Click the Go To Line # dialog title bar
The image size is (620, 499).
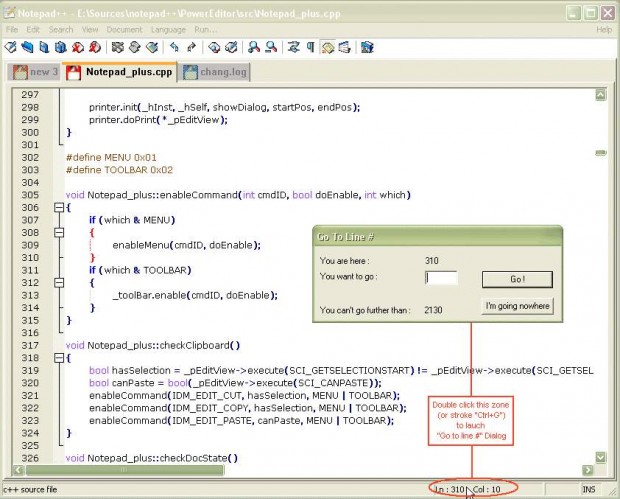point(437,236)
